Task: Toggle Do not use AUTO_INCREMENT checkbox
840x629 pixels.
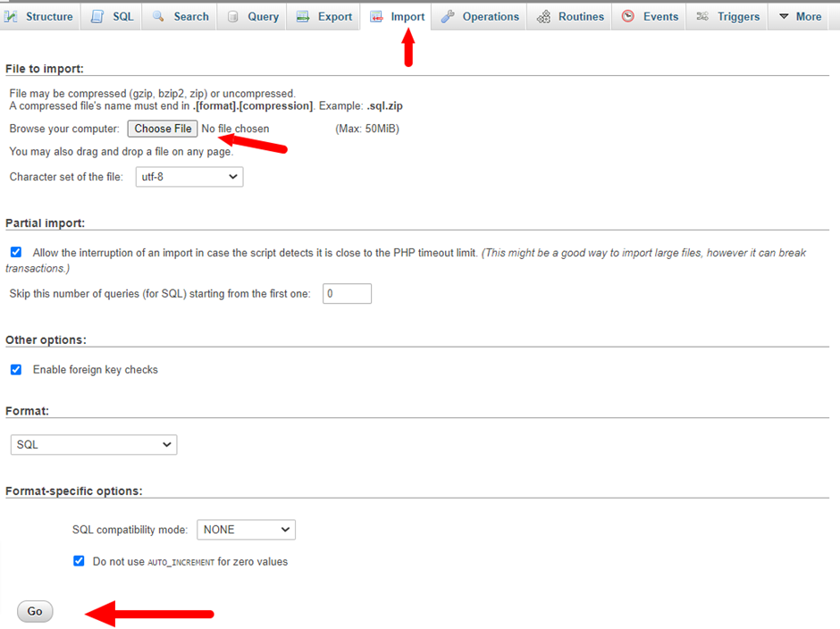Action: coord(79,561)
